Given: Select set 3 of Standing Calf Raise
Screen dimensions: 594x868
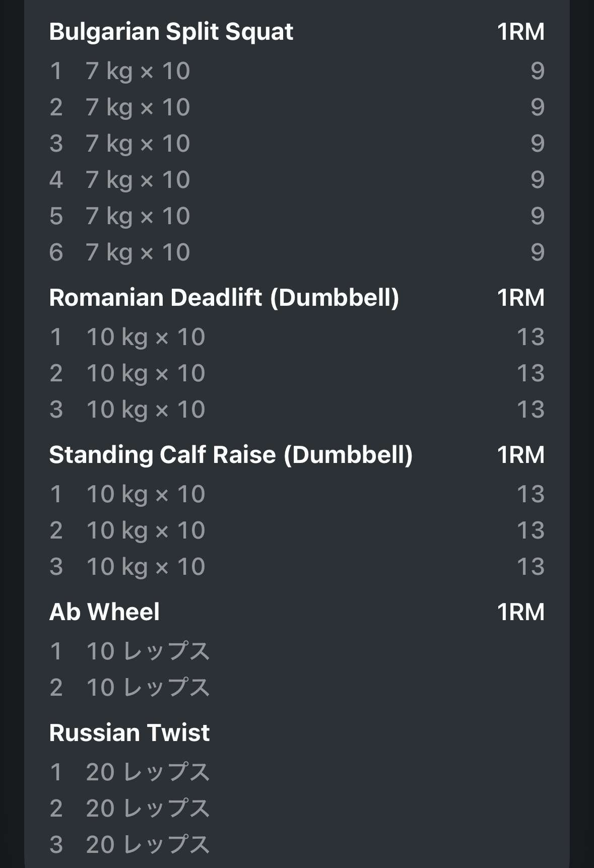Looking at the screenshot, I should pyautogui.click(x=146, y=567).
